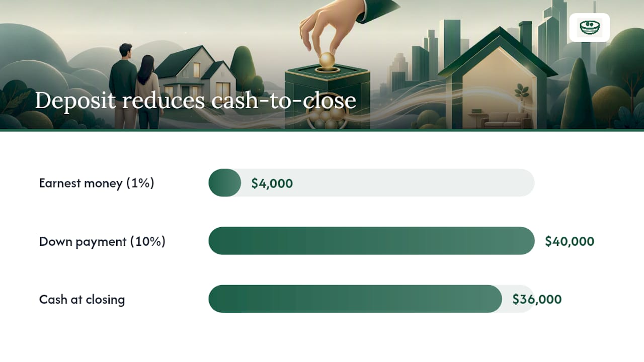Click the green deposit box illustration
644x362 pixels.
click(328, 98)
